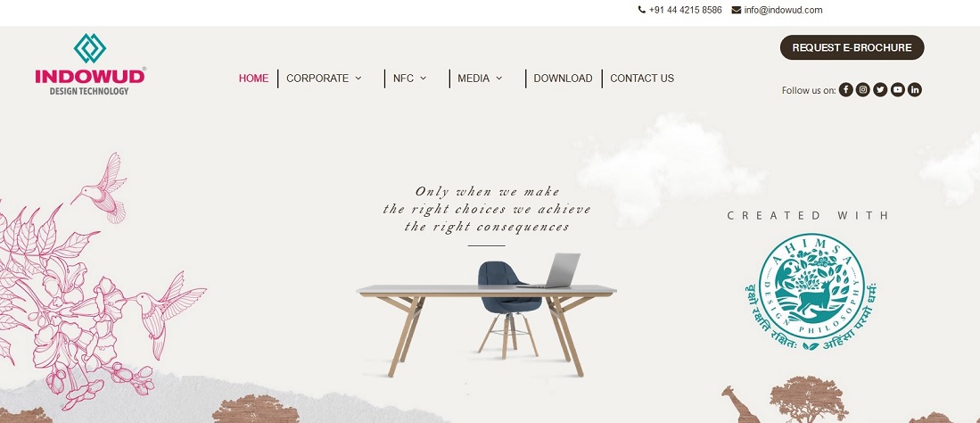Open the LinkedIn social icon
Image resolution: width=980 pixels, height=423 pixels.
(x=915, y=90)
